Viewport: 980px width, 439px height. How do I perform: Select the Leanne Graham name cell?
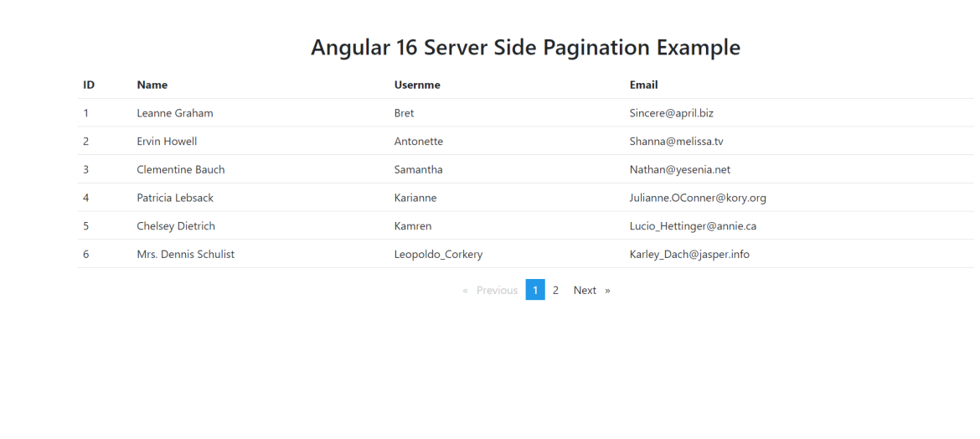pos(175,113)
